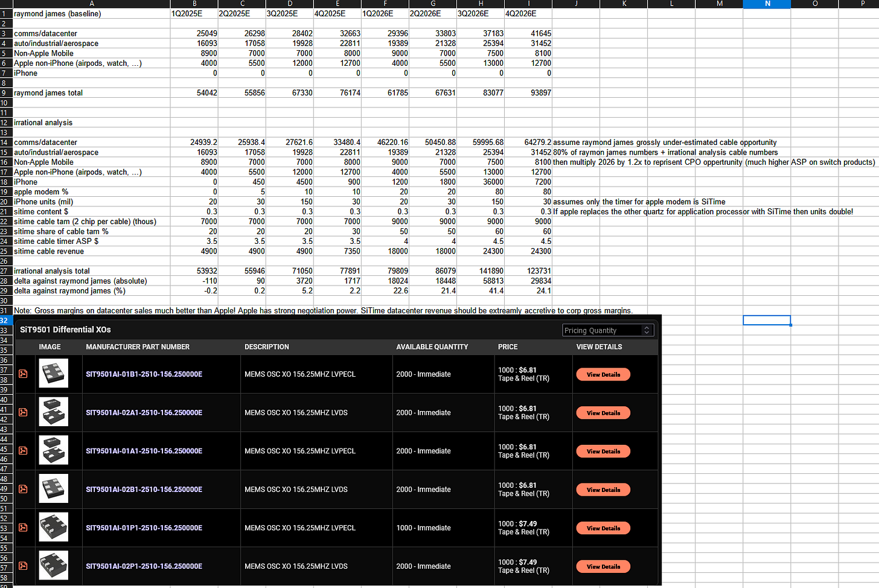Select raymond james total value 54042

tap(194, 93)
